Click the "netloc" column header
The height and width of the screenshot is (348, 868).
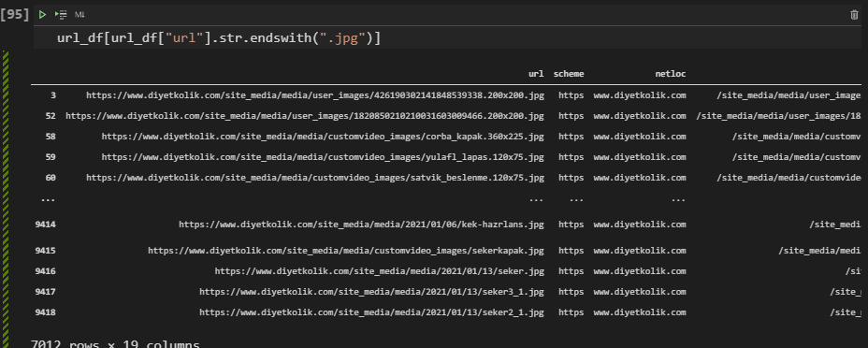[671, 74]
